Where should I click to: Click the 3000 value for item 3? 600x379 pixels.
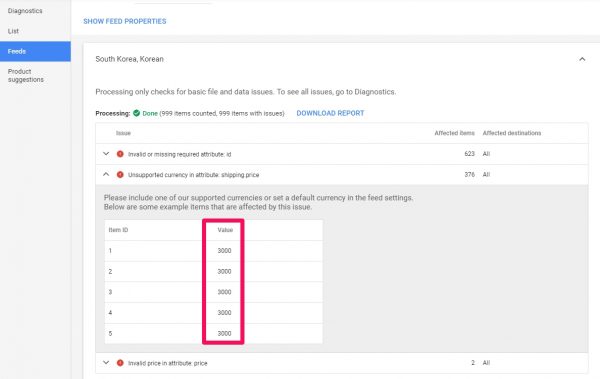224,292
